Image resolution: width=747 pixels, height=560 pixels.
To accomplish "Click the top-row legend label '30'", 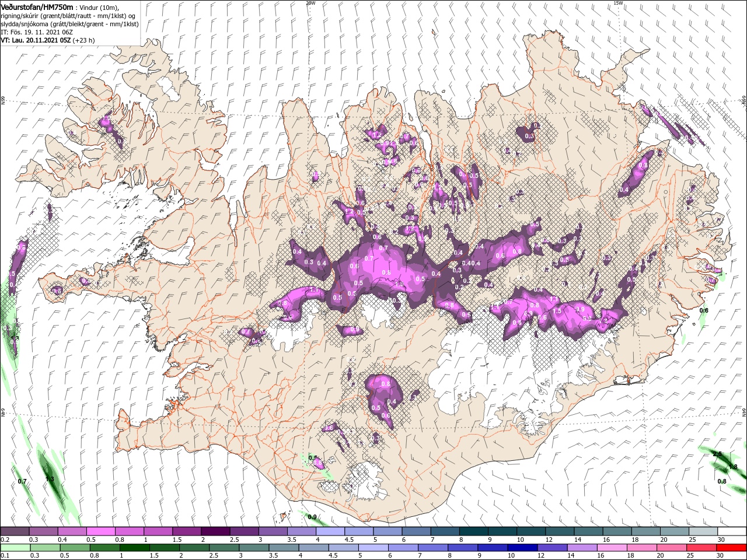I will [721, 540].
